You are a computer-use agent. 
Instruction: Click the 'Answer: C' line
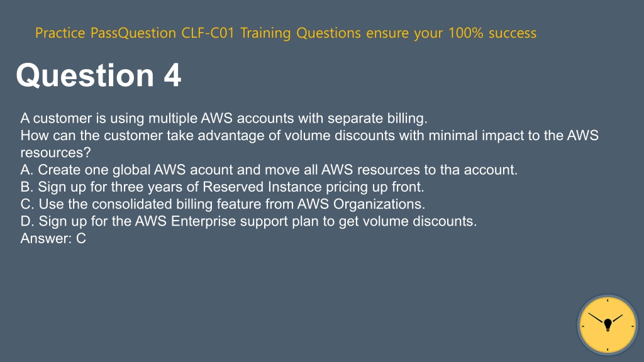[x=53, y=238]
